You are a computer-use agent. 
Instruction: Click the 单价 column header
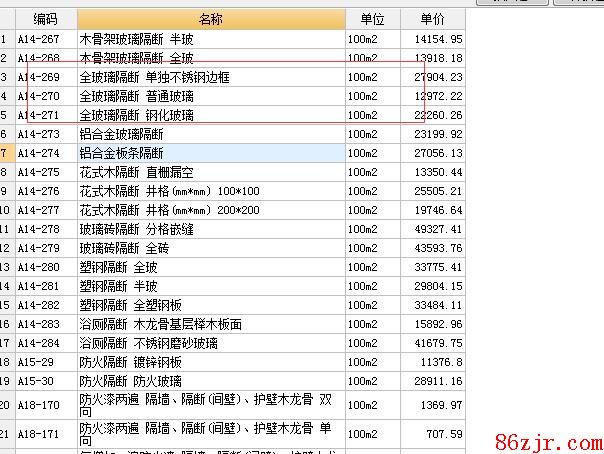pyautogui.click(x=433, y=19)
